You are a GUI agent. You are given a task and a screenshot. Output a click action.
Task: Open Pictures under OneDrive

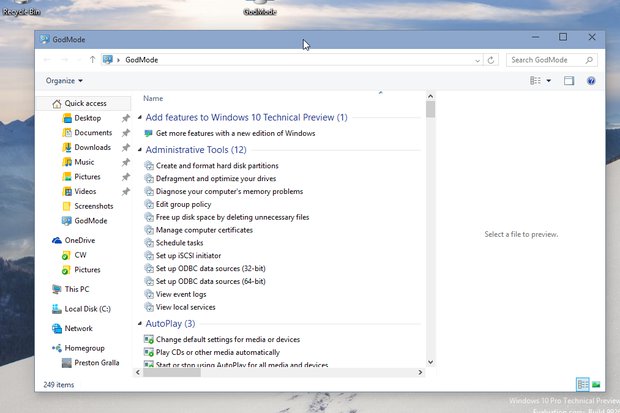pos(87,270)
